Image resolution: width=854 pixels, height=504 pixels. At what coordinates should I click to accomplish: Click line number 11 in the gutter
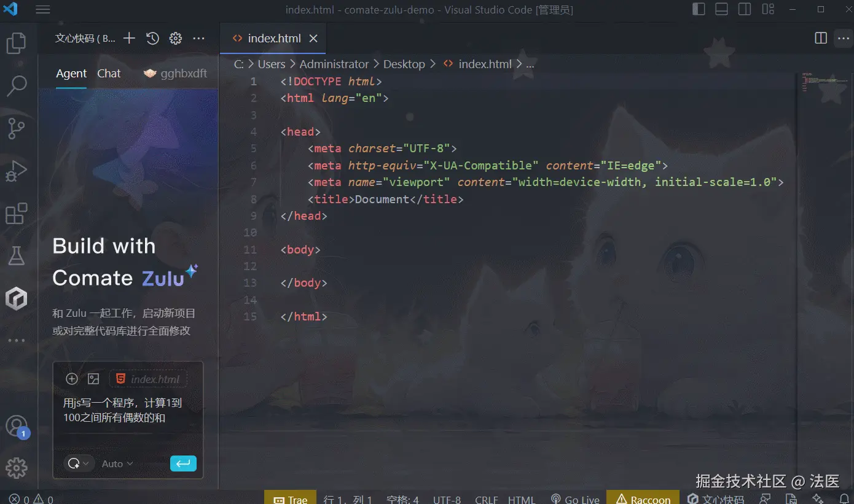tap(250, 249)
